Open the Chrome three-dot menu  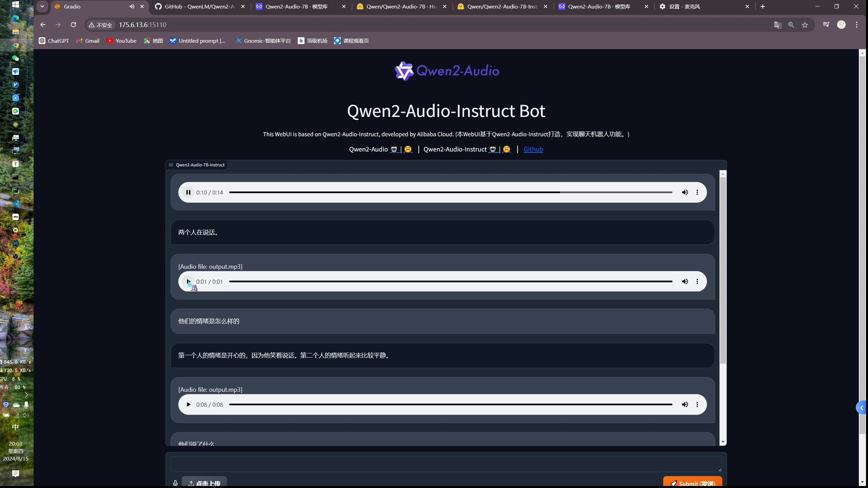856,24
